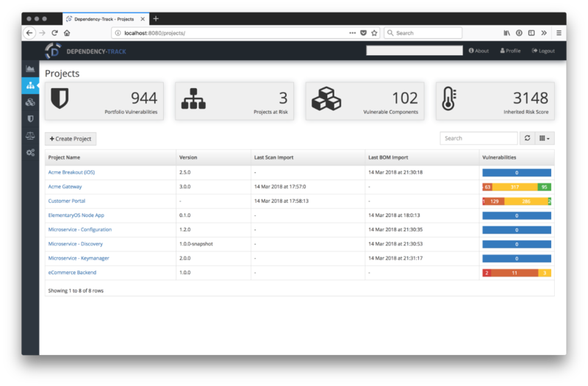Image resolution: width=588 pixels, height=386 pixels.
Task: Go to browser home page icon
Action: [67, 33]
